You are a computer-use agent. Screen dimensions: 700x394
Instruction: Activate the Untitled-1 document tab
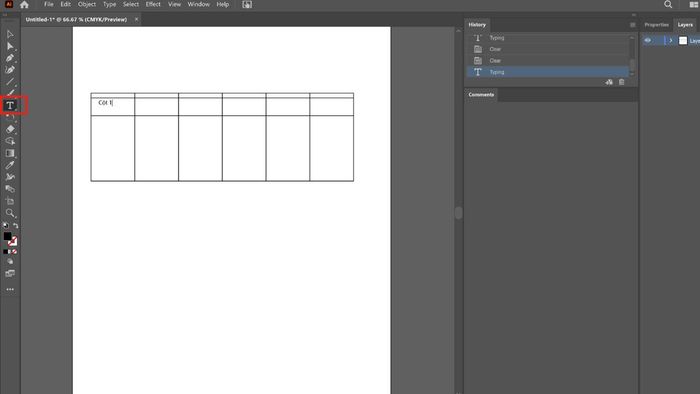(x=76, y=20)
